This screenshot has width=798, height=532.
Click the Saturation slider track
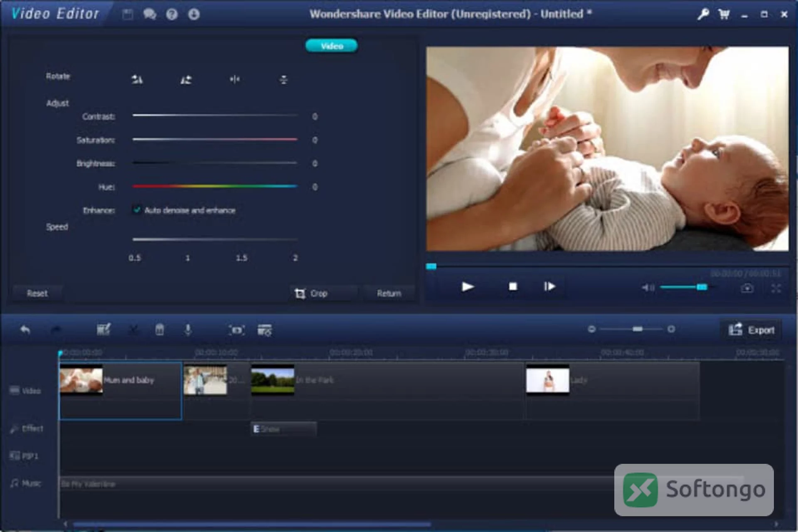215,139
